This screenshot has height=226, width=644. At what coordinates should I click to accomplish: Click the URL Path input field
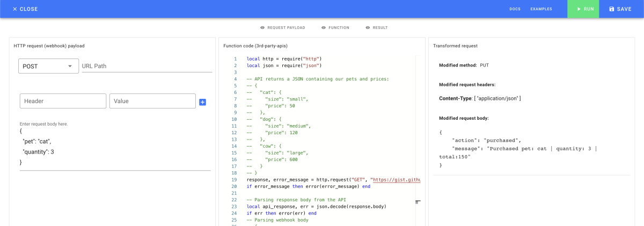(x=147, y=66)
